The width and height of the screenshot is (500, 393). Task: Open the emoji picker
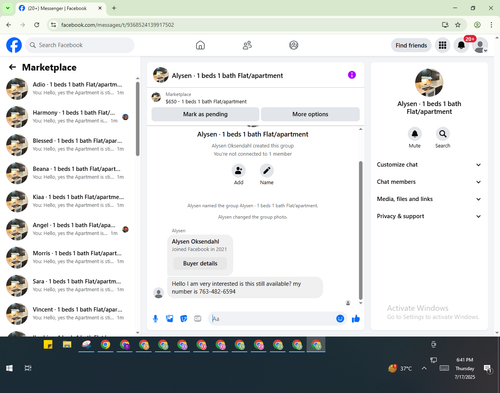[x=340, y=319]
